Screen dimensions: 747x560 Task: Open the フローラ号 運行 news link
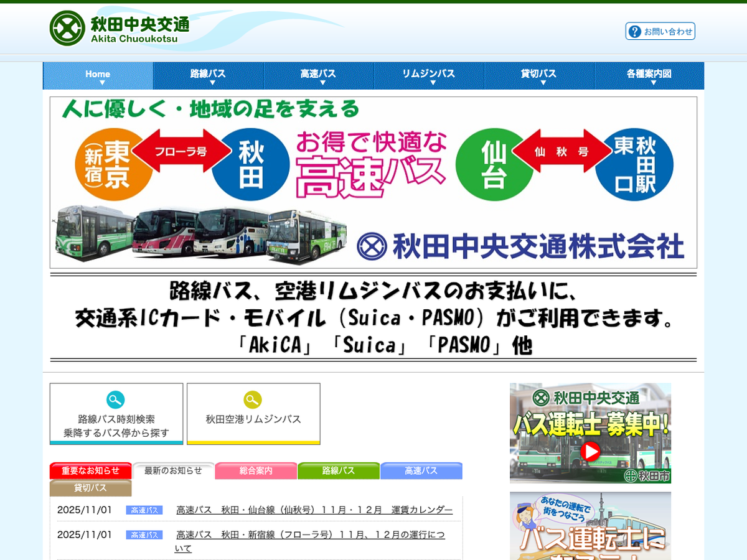[x=310, y=535]
